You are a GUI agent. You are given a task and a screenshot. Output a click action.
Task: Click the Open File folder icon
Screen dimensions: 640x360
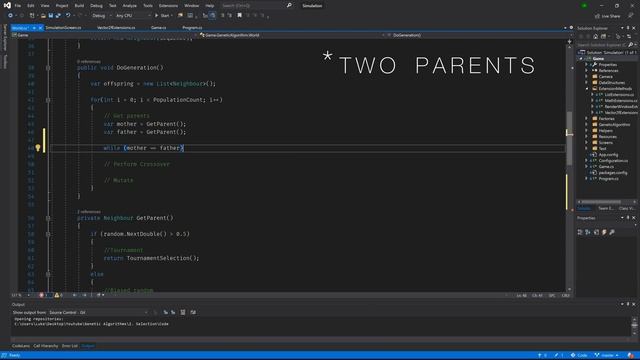[43, 16]
